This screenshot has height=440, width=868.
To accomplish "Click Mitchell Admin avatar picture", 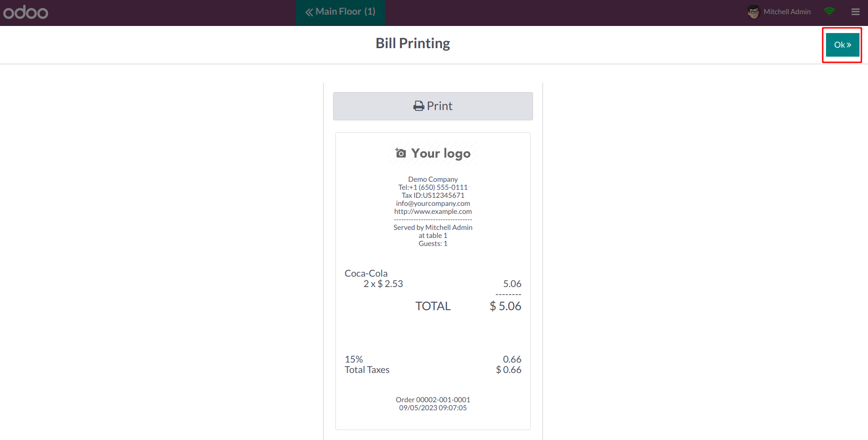I will (x=753, y=12).
